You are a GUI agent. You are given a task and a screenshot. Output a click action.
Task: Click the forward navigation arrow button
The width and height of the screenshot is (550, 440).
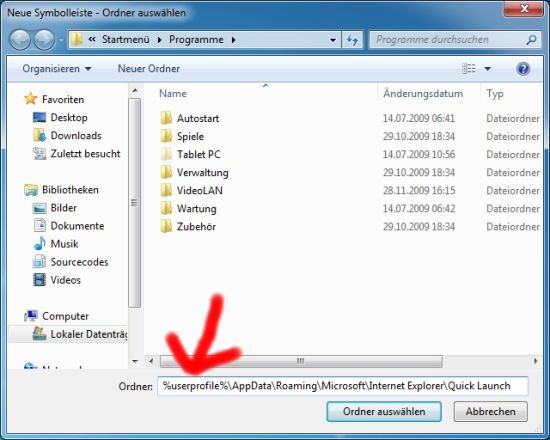pyautogui.click(x=44, y=40)
